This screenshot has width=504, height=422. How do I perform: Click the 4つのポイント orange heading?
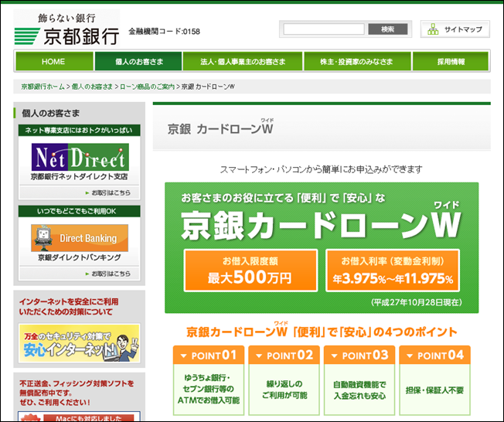pos(322,331)
